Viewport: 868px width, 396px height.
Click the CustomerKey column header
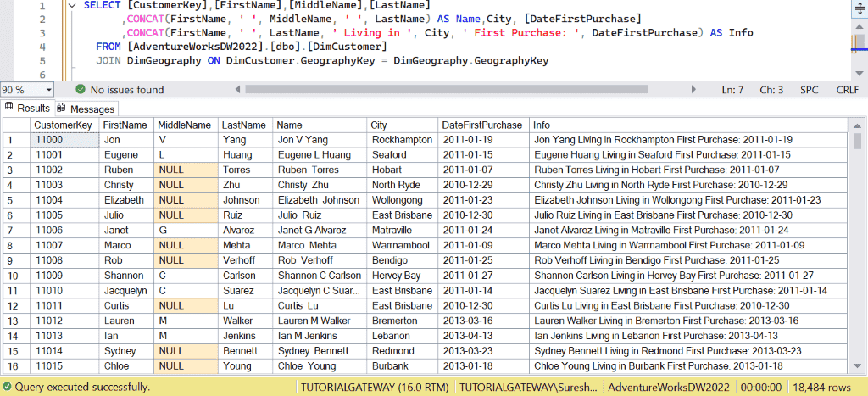pos(63,125)
